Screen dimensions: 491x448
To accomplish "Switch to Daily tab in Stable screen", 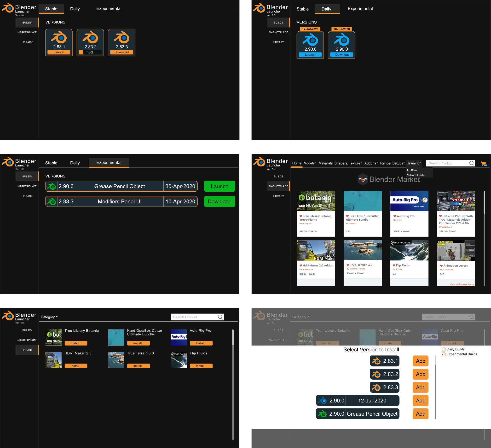I will click(75, 9).
